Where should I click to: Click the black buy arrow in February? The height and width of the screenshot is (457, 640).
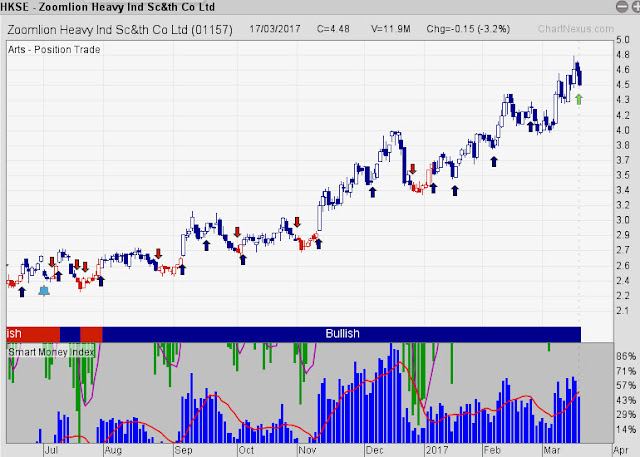click(x=494, y=162)
